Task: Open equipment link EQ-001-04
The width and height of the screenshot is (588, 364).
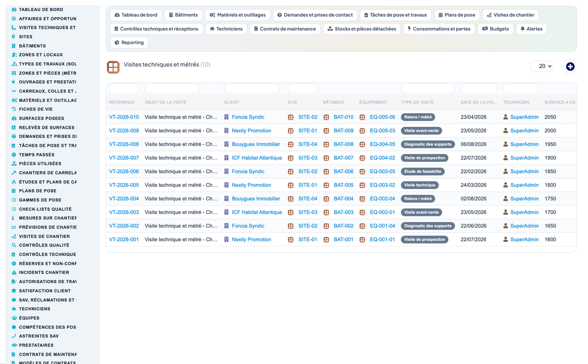Action: coord(382,226)
